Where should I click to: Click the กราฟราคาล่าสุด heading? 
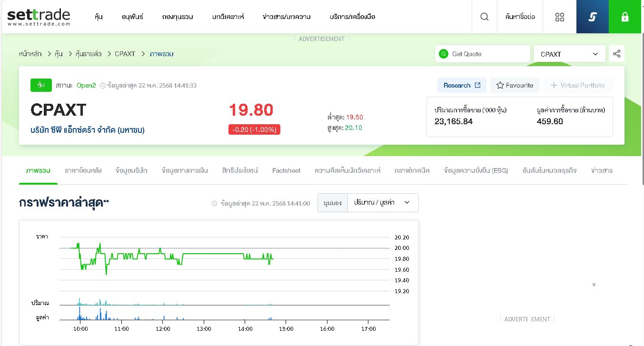[64, 203]
